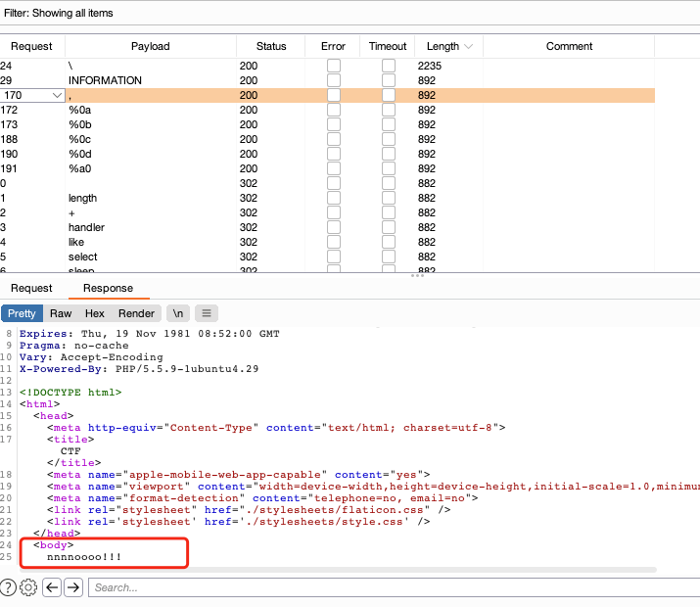Expand the request 170 dropdown arrow
The width and height of the screenshot is (700, 607).
click(x=56, y=95)
